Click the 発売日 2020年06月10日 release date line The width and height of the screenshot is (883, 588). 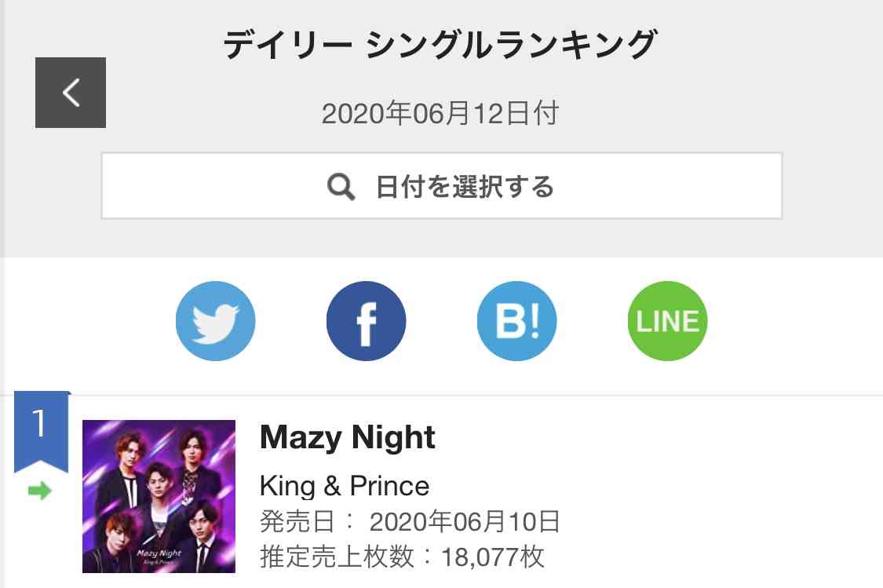410,521
